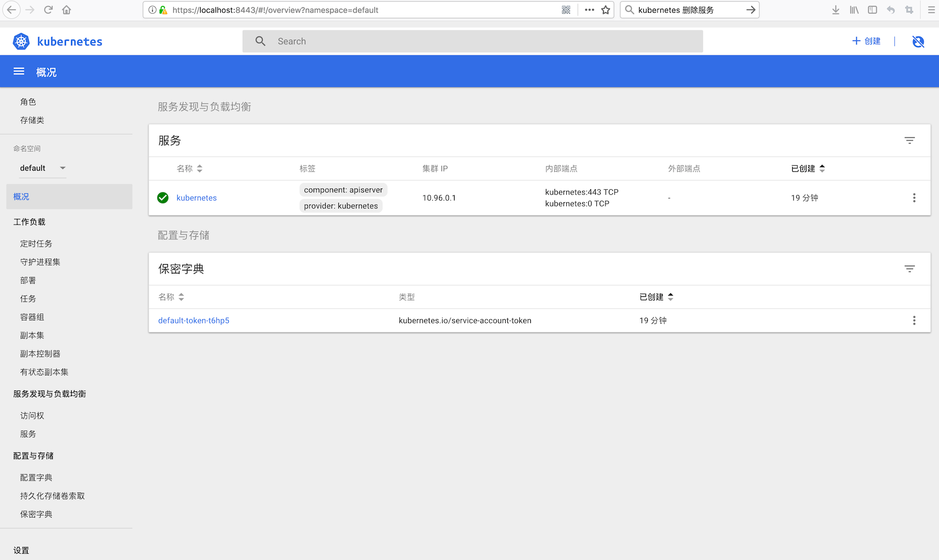This screenshot has width=939, height=560.
Task: Open 配置与存储 section in sidebar
Action: click(x=33, y=456)
